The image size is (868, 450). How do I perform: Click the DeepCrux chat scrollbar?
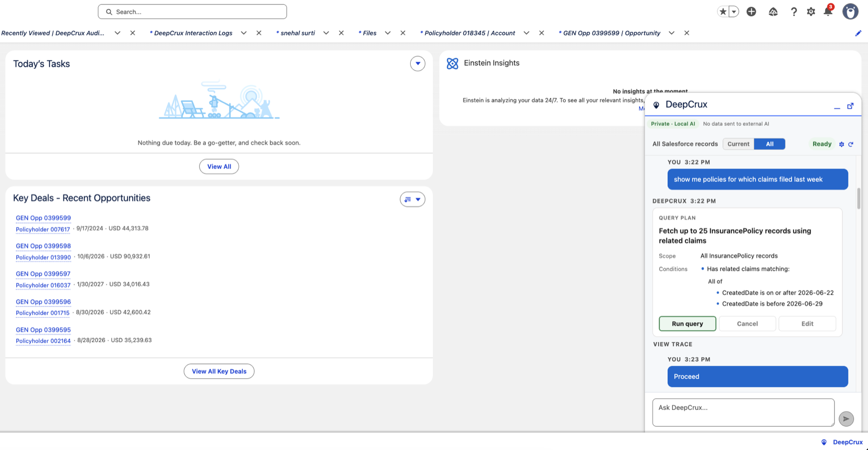pyautogui.click(x=859, y=199)
